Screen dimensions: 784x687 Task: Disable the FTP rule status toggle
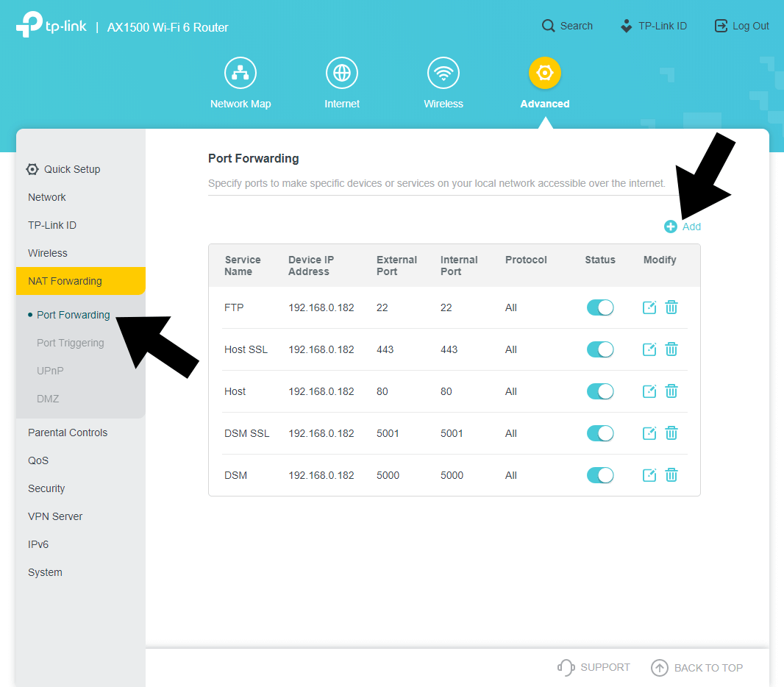click(600, 307)
